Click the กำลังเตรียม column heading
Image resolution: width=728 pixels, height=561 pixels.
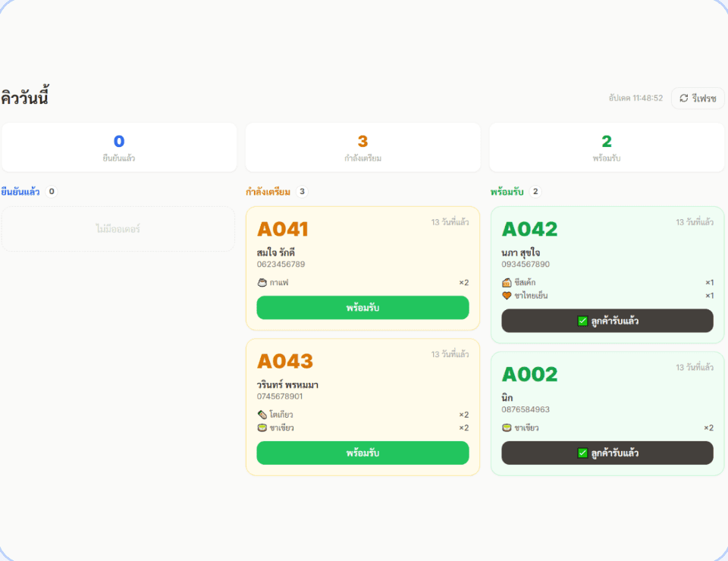[x=268, y=192]
